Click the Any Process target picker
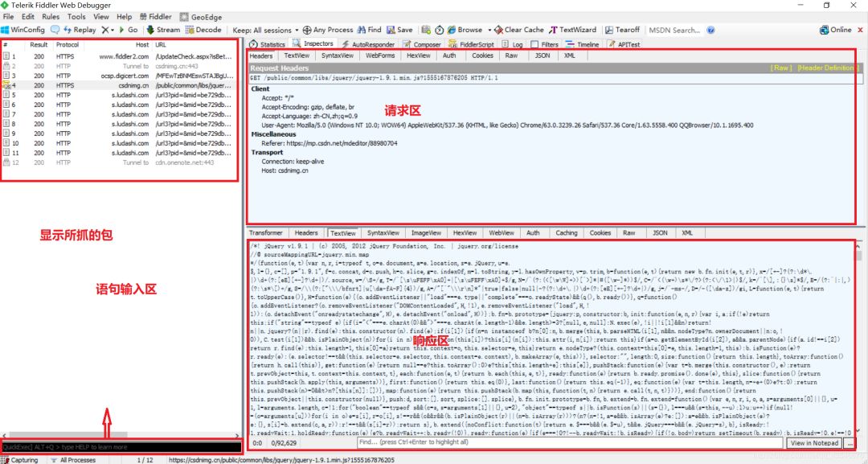This screenshot has height=464, width=868. pyautogui.click(x=328, y=30)
